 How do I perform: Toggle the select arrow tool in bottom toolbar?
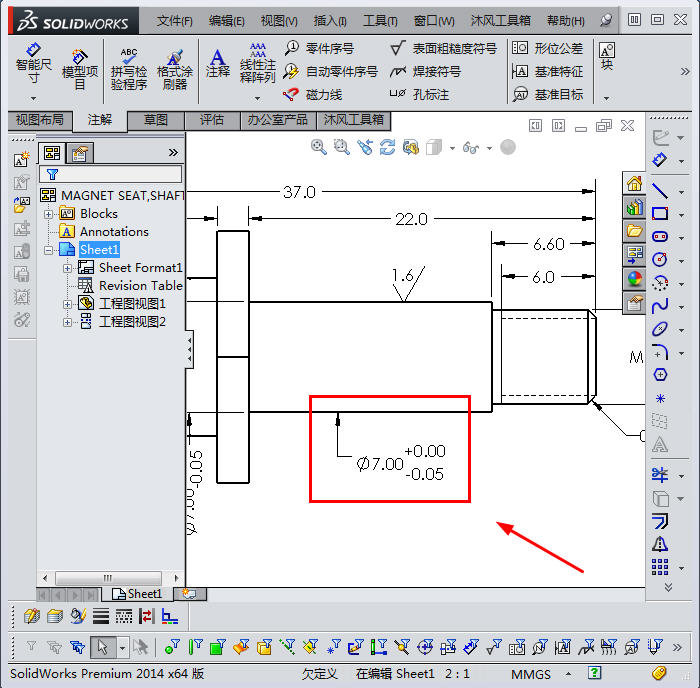pyautogui.click(x=101, y=646)
